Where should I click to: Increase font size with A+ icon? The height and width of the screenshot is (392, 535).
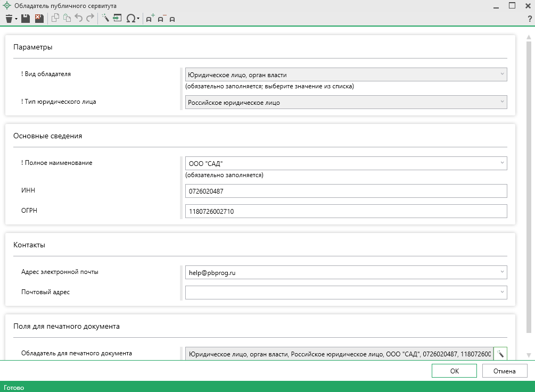point(150,19)
